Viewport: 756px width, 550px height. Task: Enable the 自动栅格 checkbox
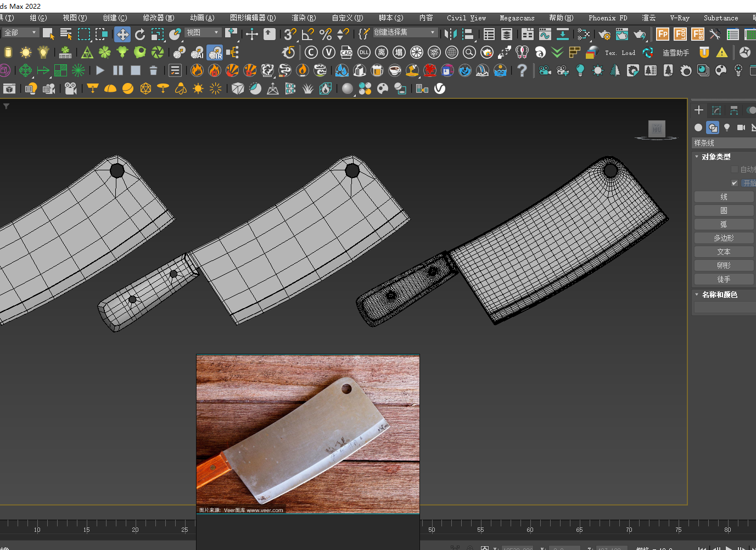coord(735,169)
